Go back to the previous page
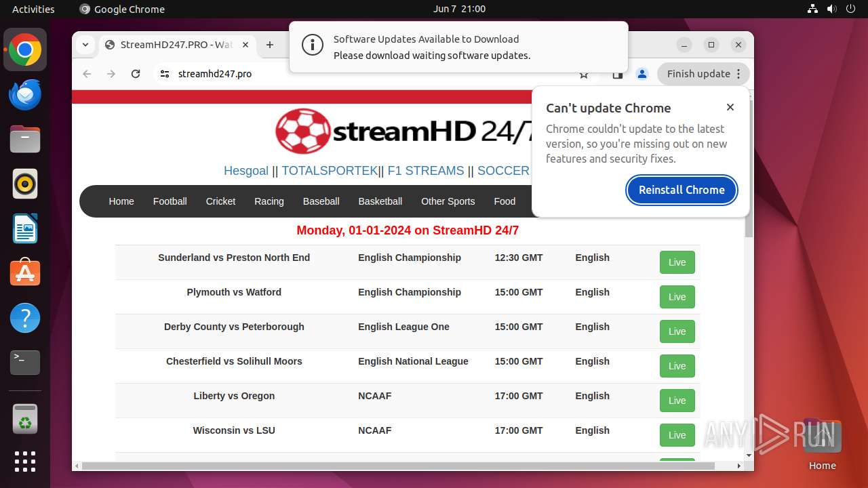 coord(87,74)
